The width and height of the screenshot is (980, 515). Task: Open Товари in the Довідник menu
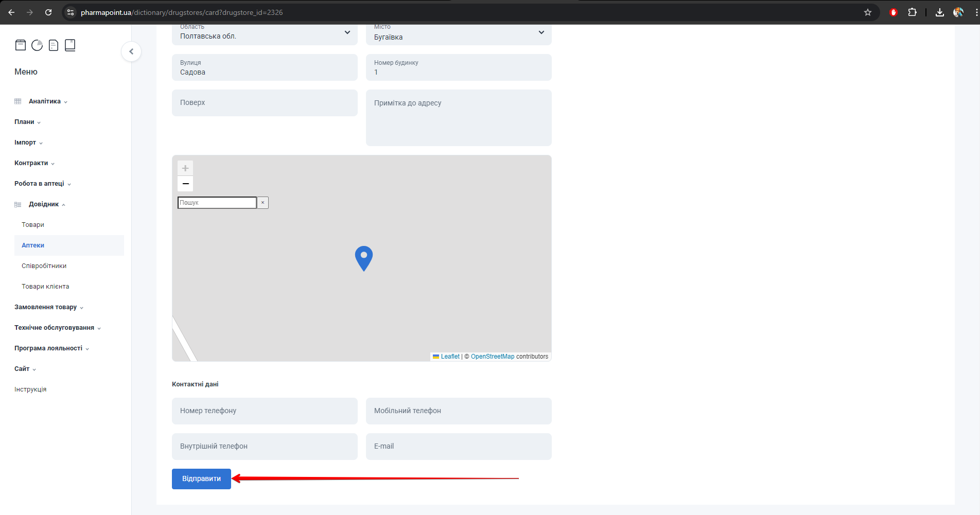click(x=33, y=225)
